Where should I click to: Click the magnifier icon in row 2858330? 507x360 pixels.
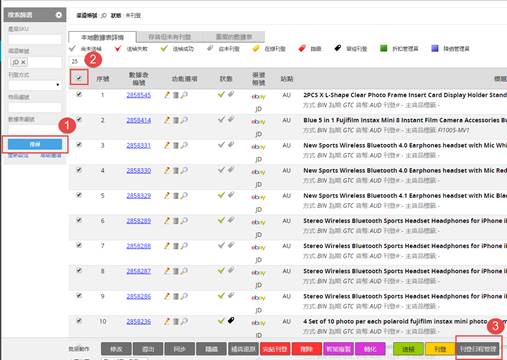(x=184, y=170)
